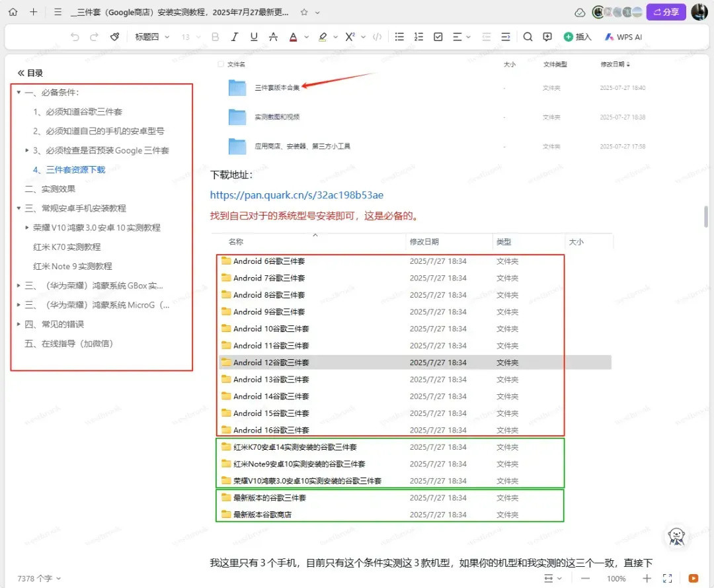Open the font size 13 dropdown
The width and height of the screenshot is (714, 588).
pyautogui.click(x=191, y=37)
